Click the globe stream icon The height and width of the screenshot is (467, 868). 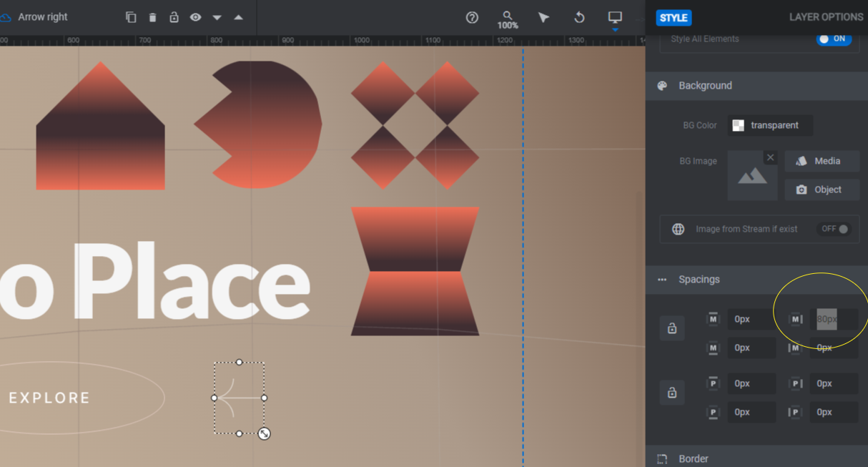point(678,229)
